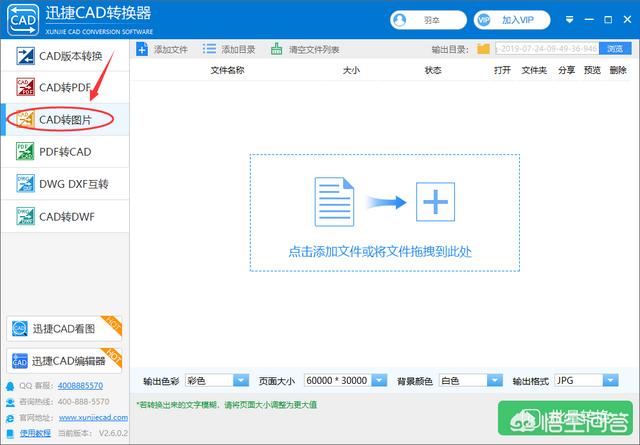Click the yellow output folder icon

(484, 49)
